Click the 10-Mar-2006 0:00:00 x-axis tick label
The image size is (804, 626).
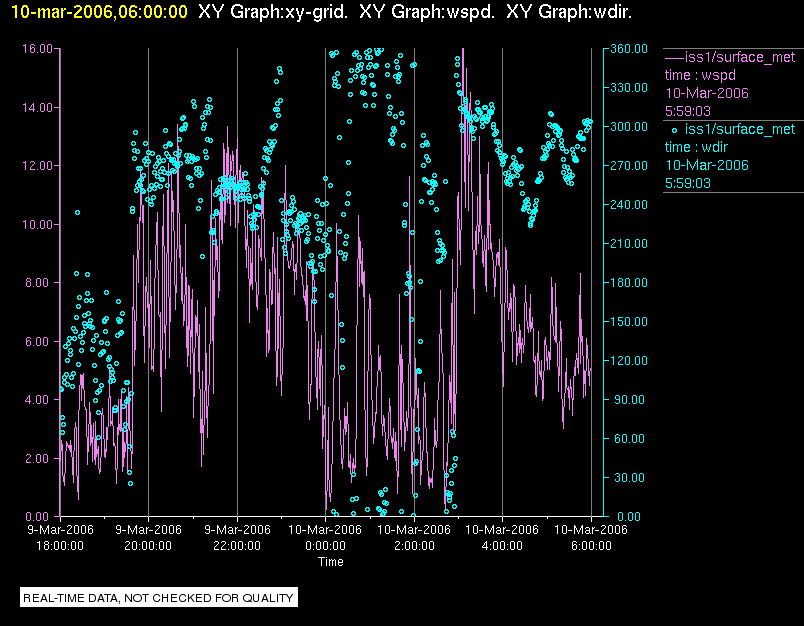pos(325,538)
